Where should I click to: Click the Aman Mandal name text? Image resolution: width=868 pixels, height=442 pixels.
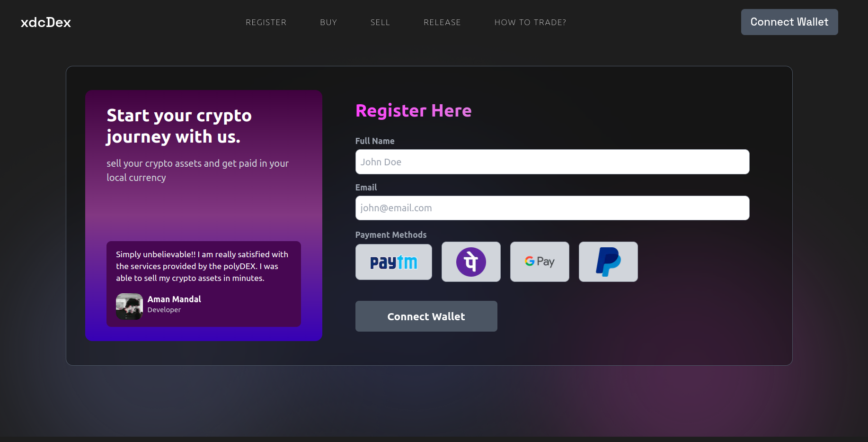pos(174,299)
